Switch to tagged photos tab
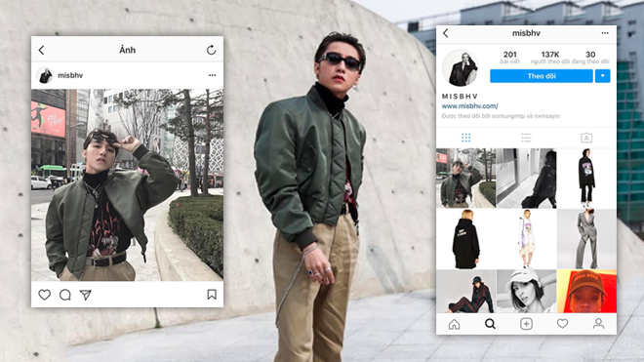 (586, 138)
